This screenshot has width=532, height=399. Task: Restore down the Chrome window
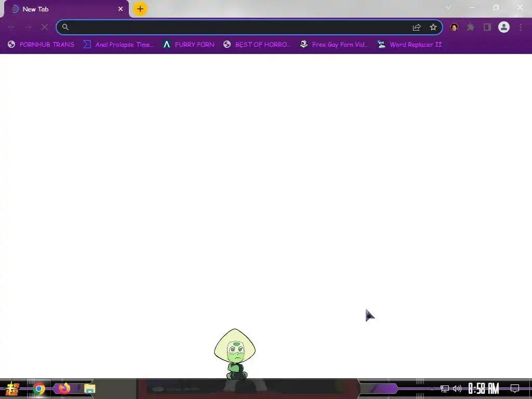point(496,7)
